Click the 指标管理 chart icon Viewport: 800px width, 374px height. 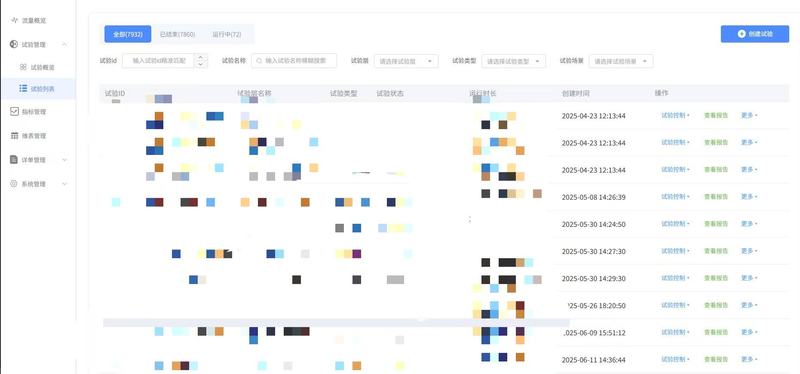point(14,111)
